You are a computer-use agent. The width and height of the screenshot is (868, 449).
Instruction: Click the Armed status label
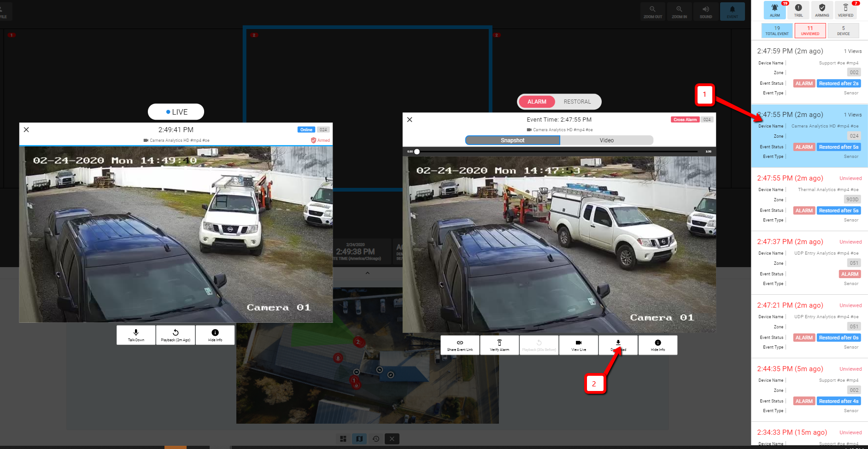coord(321,140)
